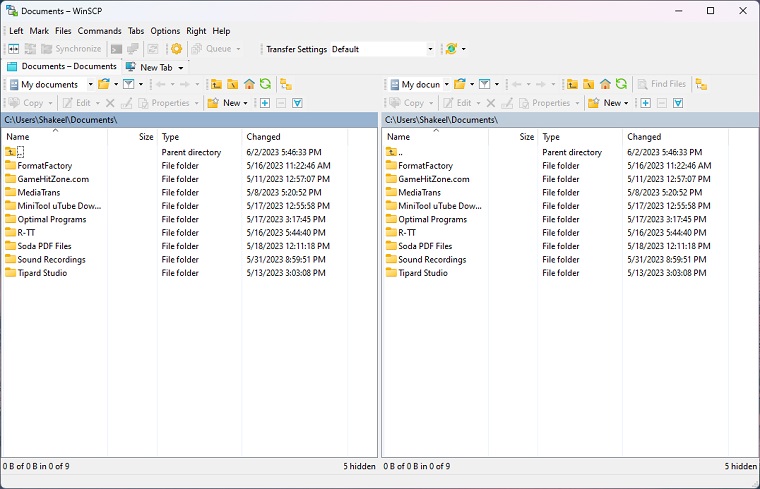
Task: Open the Commands menu
Action: pyautogui.click(x=99, y=31)
